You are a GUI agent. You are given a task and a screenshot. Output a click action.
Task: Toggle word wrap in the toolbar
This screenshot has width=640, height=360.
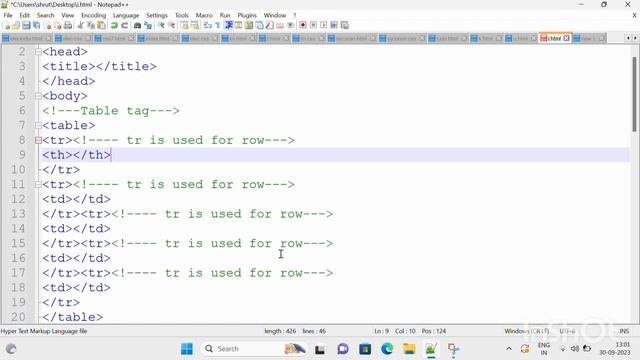pyautogui.click(x=208, y=25)
